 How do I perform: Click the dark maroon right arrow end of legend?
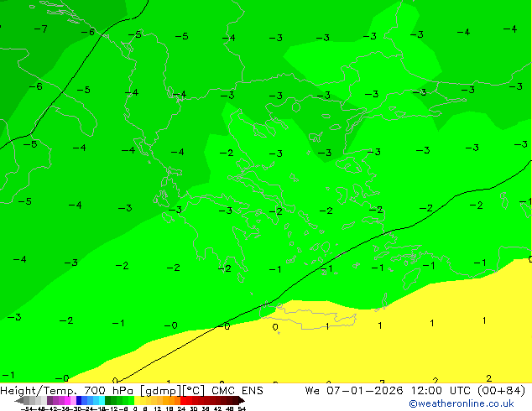241,401
